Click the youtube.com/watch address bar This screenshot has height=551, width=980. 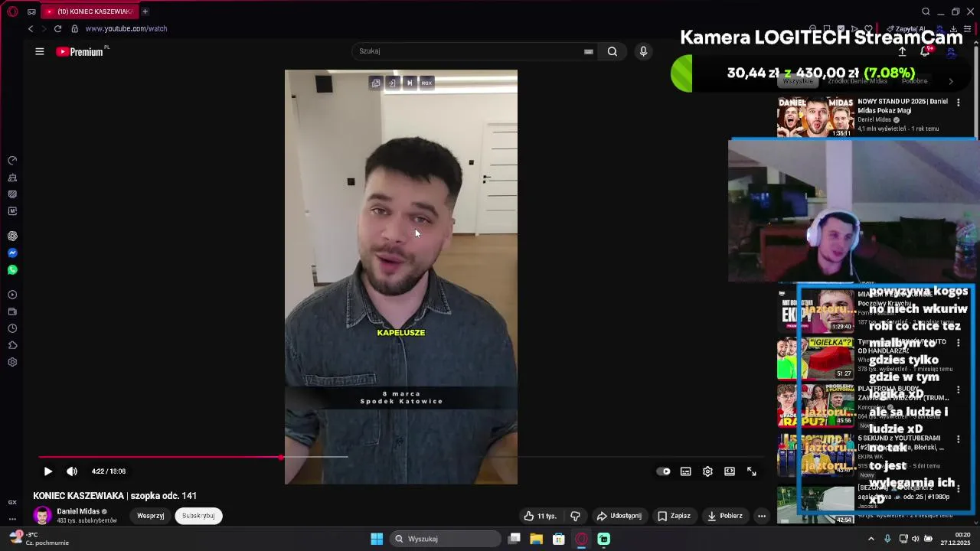[126, 28]
